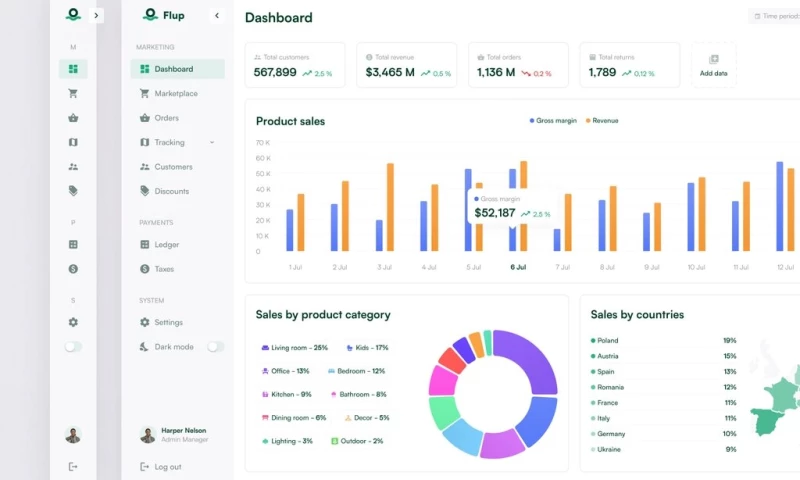Click the logout icon in collapsed sidebar
Image resolution: width=800 pixels, height=480 pixels.
click(x=73, y=466)
